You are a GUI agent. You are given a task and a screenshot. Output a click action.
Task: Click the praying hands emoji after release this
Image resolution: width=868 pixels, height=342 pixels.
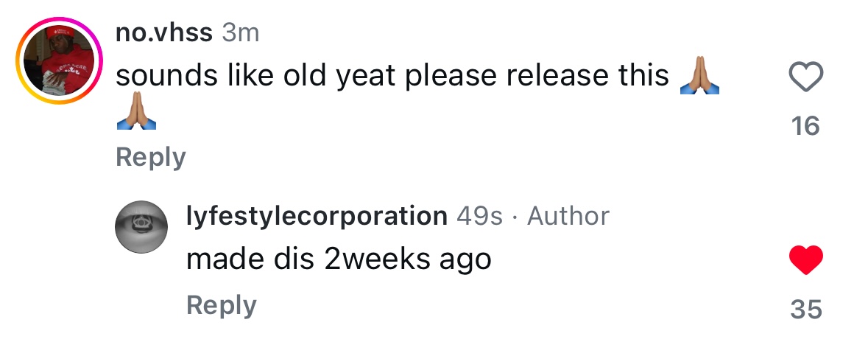coord(699,75)
